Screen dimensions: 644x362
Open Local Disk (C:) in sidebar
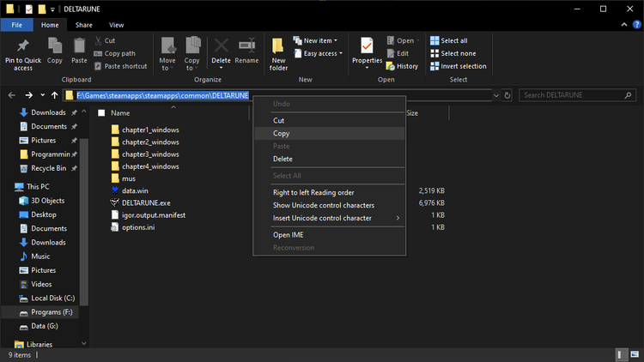tap(47, 299)
